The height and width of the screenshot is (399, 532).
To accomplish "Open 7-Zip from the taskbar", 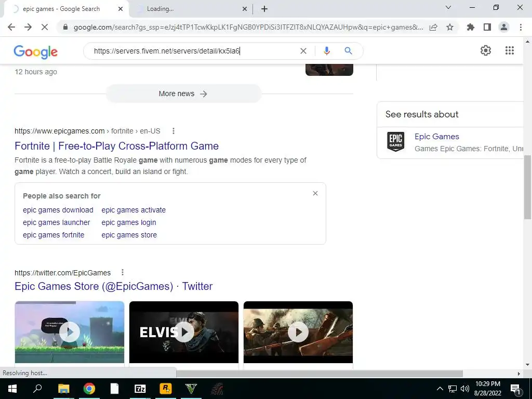I will pos(140,389).
